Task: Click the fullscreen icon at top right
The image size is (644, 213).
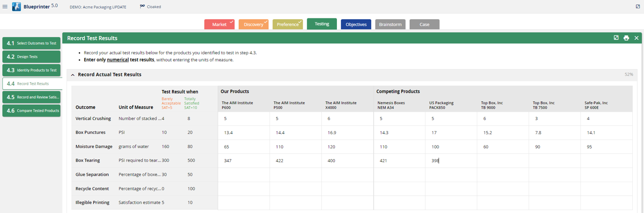Action: (x=638, y=6)
